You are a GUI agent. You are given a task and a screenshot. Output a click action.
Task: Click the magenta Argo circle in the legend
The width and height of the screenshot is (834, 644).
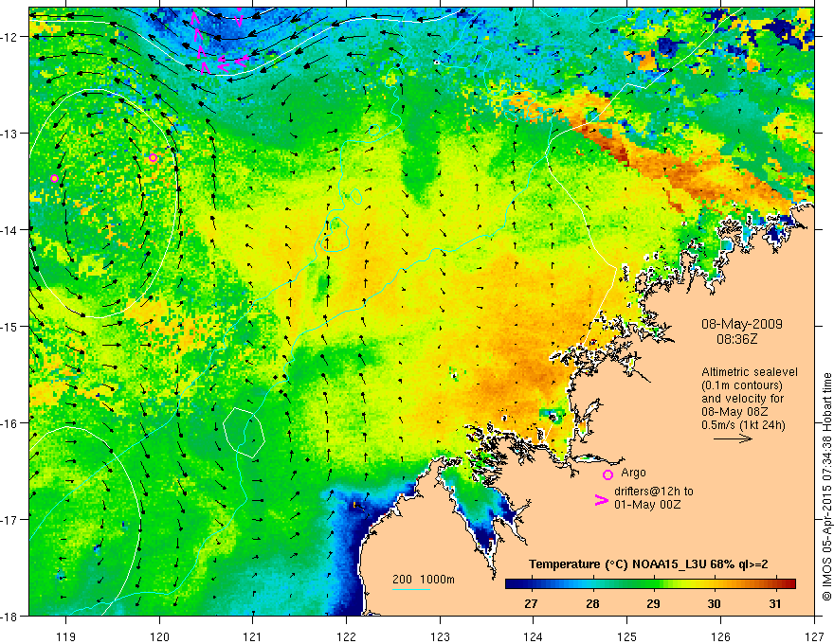click(607, 474)
